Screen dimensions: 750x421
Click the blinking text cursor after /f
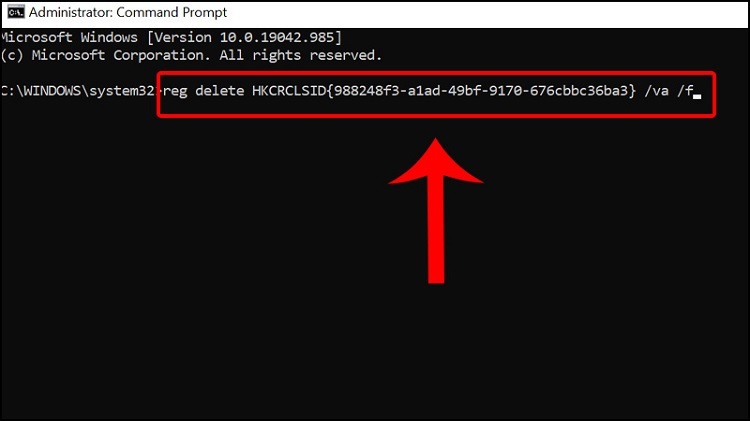(x=697, y=96)
